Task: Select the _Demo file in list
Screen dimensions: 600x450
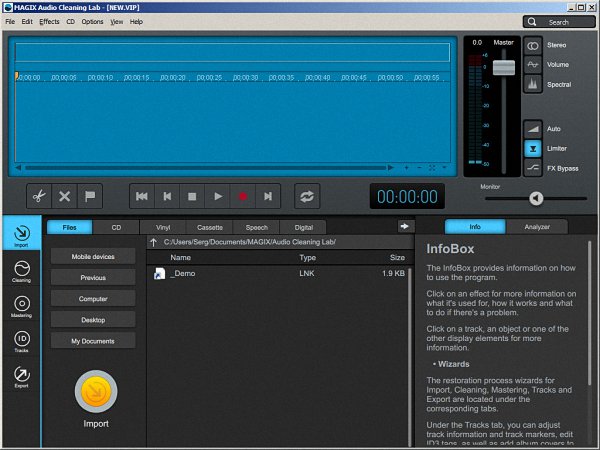Action: (x=181, y=273)
